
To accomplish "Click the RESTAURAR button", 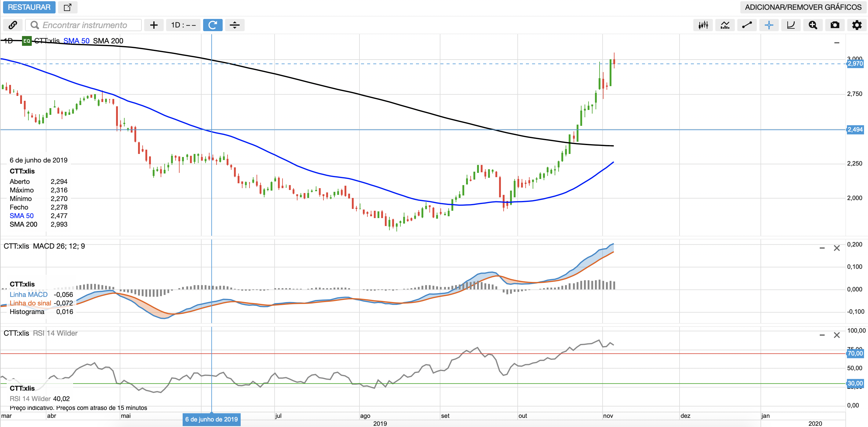I will 29,7.
